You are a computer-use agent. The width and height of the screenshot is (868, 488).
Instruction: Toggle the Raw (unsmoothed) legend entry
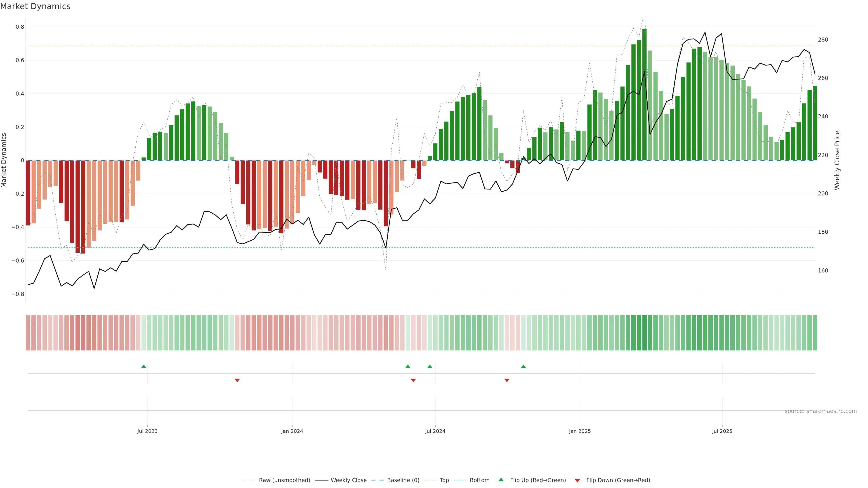tap(284, 480)
